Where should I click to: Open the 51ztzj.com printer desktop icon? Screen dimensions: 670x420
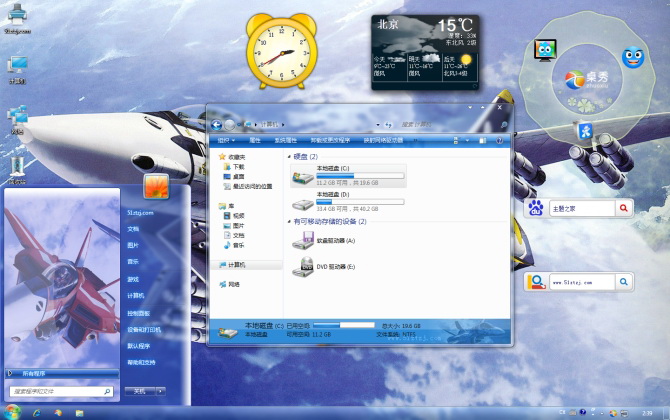17,18
